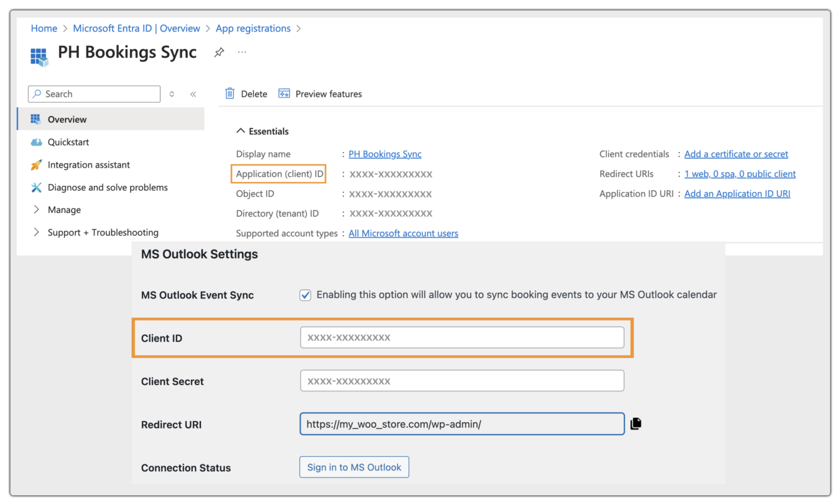Click the up-down sort arrows beside search
Image resolution: width=840 pixels, height=504 pixels.
pyautogui.click(x=172, y=94)
